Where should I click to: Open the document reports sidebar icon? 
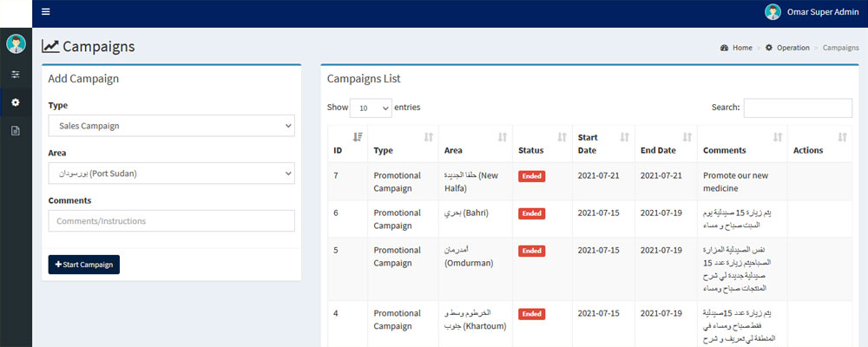coord(16,131)
